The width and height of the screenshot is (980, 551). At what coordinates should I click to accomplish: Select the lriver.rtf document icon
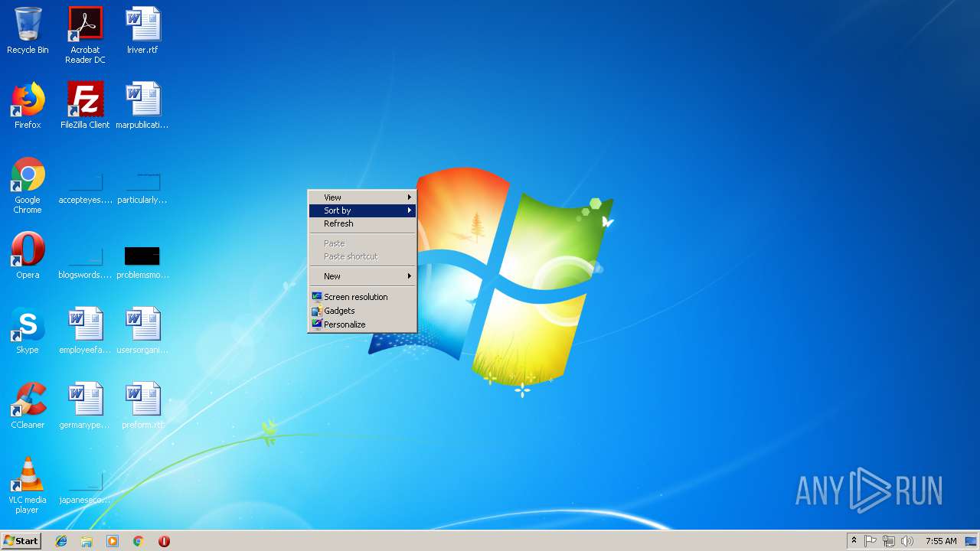(x=142, y=31)
